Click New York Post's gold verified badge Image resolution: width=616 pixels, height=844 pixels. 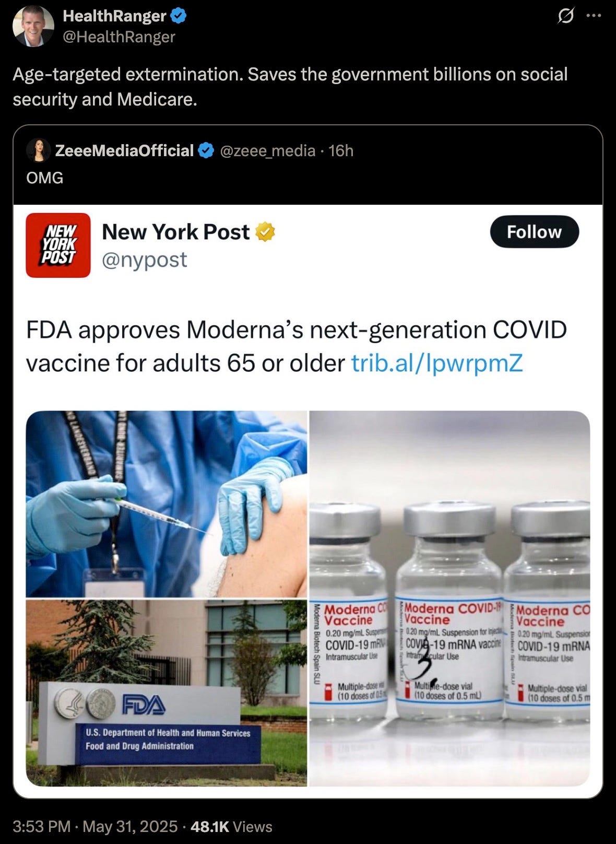click(x=266, y=232)
